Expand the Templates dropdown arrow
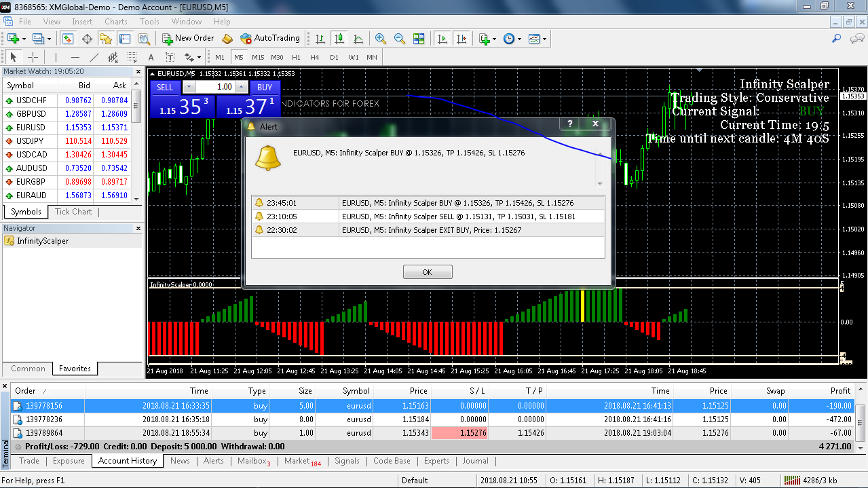This screenshot has width=868, height=488. click(545, 39)
